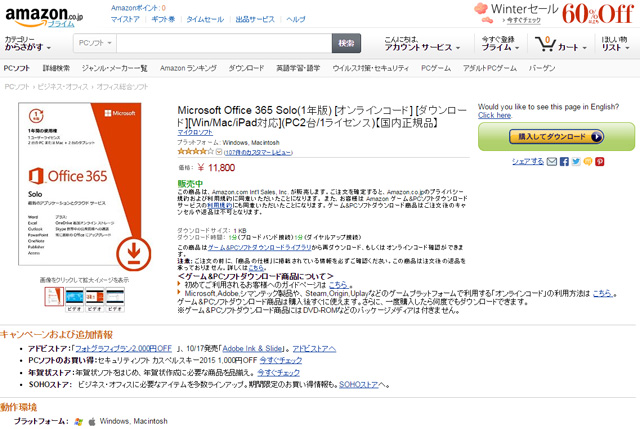Open マイストア link in header
Screen dimensions: 640x429
point(125,19)
